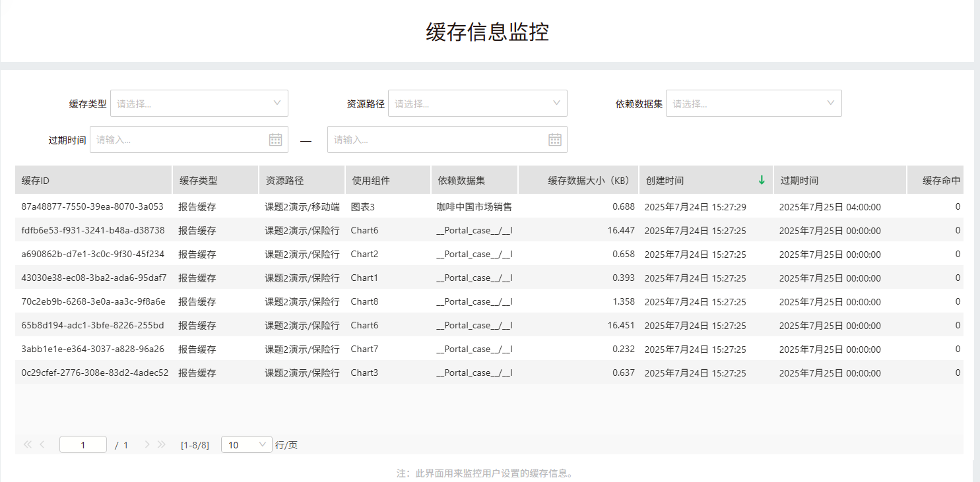Image resolution: width=980 pixels, height=482 pixels.
Task: Click the 过期时间 column header
Action: pos(839,180)
